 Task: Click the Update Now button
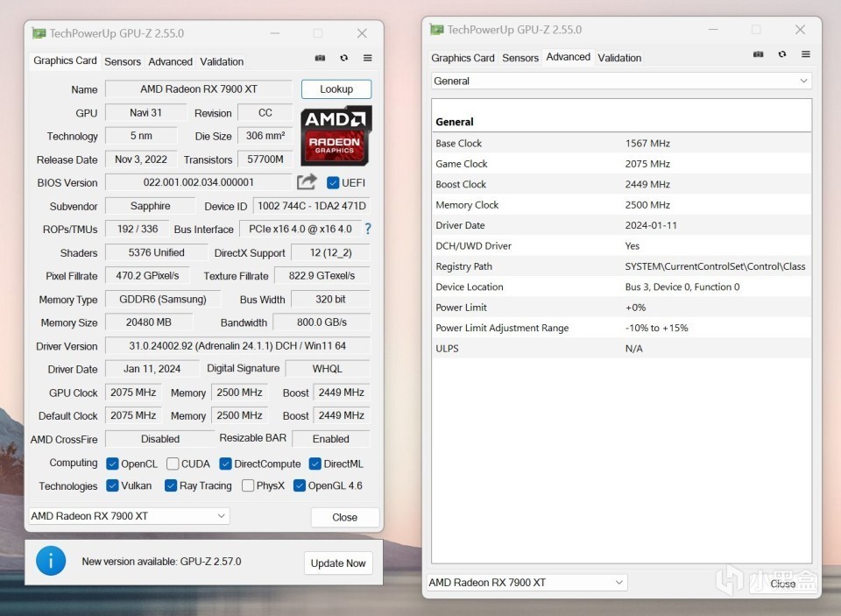(x=338, y=563)
